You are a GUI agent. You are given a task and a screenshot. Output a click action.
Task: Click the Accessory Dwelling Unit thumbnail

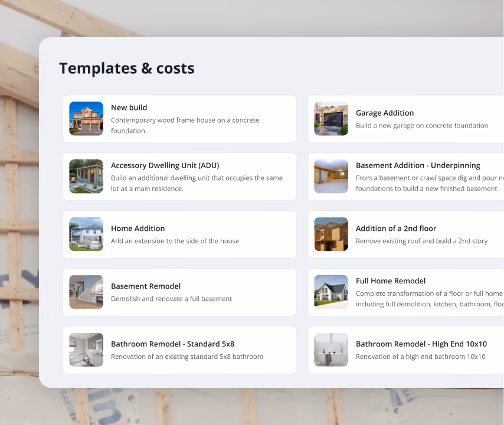tap(86, 176)
